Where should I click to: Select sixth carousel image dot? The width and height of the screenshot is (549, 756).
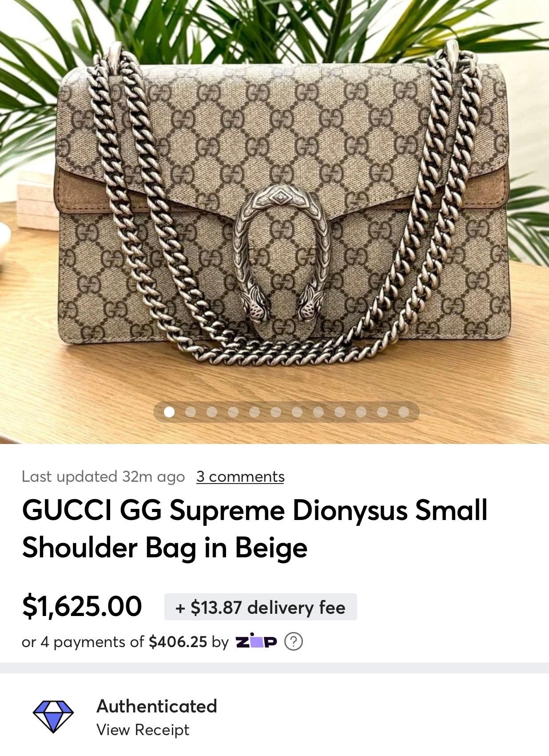(x=276, y=412)
